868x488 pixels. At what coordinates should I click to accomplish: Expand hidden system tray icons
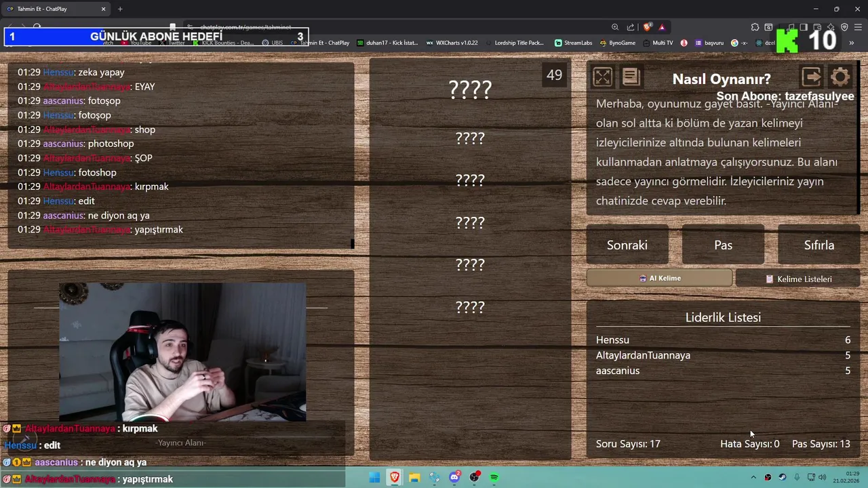[753, 477]
